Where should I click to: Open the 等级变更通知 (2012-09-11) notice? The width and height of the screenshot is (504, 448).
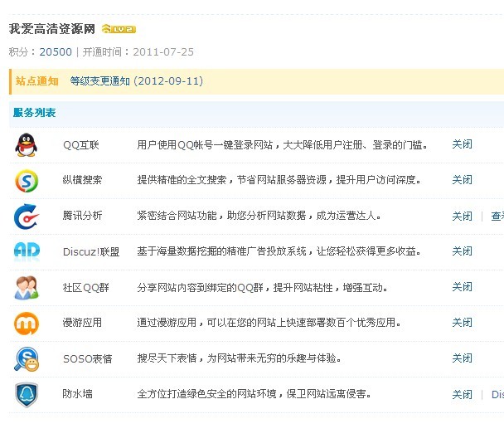(137, 81)
